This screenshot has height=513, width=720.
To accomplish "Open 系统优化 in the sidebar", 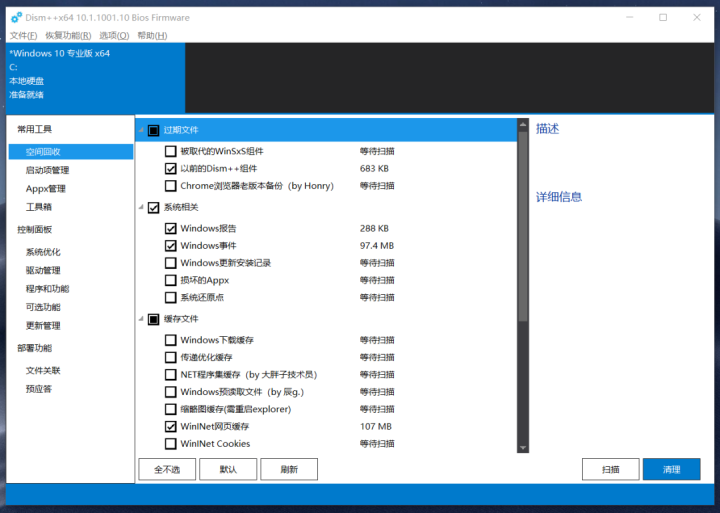I will (43, 252).
